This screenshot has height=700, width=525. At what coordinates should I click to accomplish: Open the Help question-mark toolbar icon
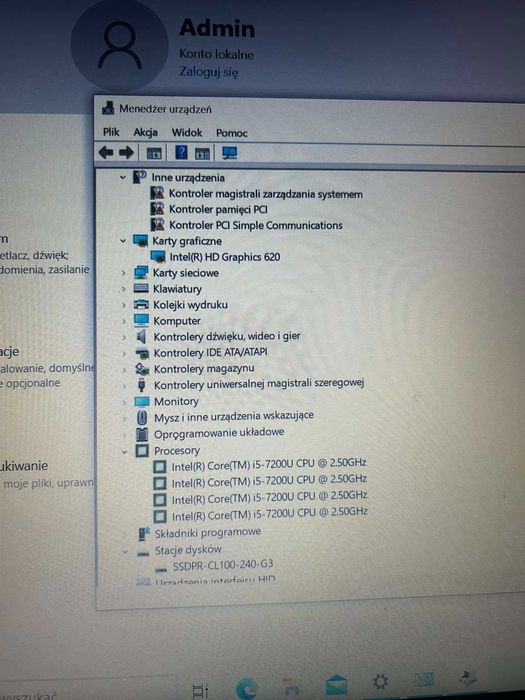click(181, 153)
